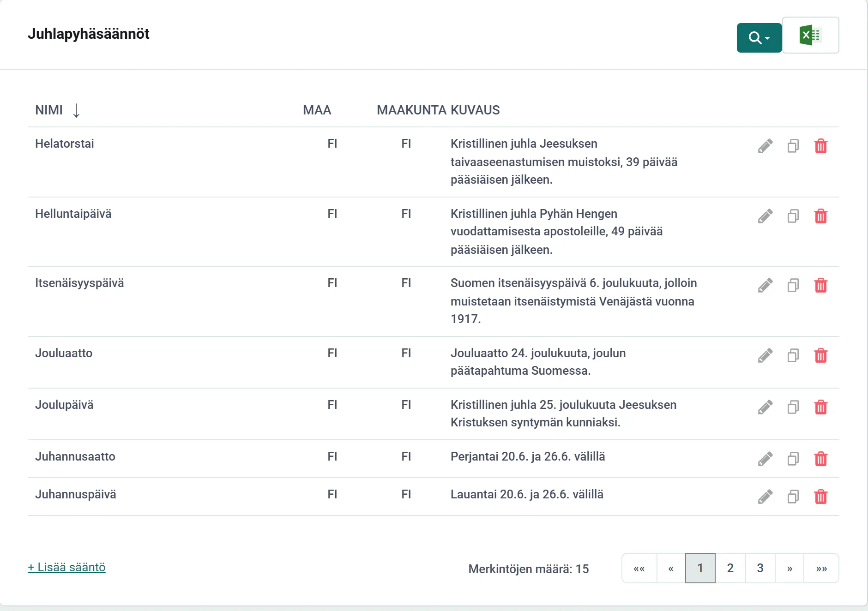Viewport: 868px width, 611px height.
Task: Click the 'Perjantai 20.6. ja 26.6. välillä' description
Action: pyautogui.click(x=528, y=456)
